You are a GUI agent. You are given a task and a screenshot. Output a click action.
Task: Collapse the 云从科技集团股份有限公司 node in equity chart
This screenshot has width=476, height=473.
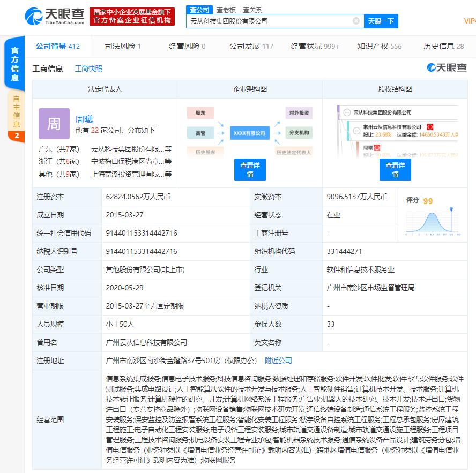347,112
